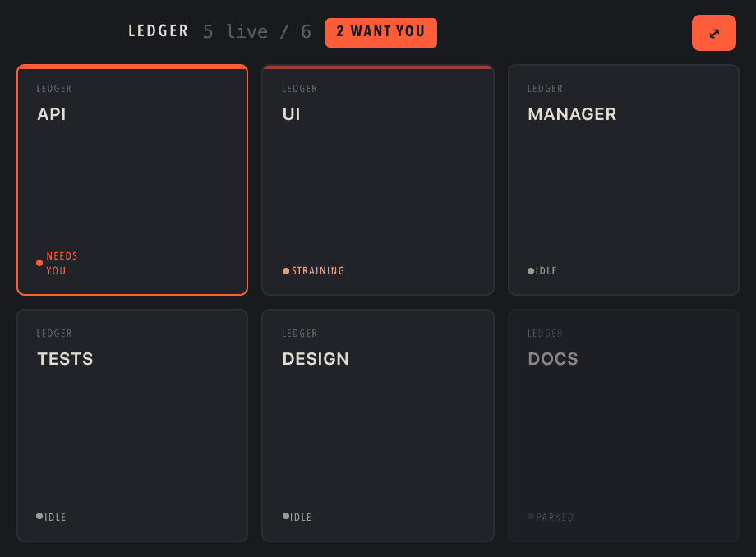This screenshot has height=557, width=756.
Task: Click the green status dot on TESTS card
Action: [x=39, y=516]
